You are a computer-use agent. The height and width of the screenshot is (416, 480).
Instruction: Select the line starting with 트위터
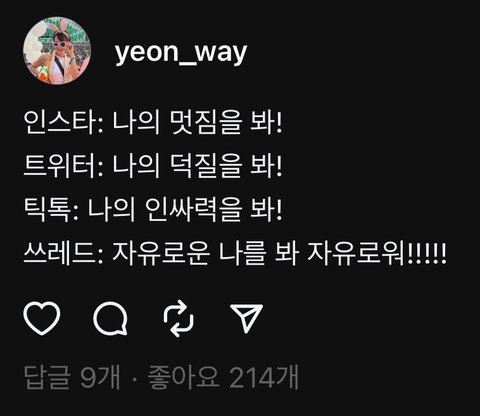[x=153, y=166]
